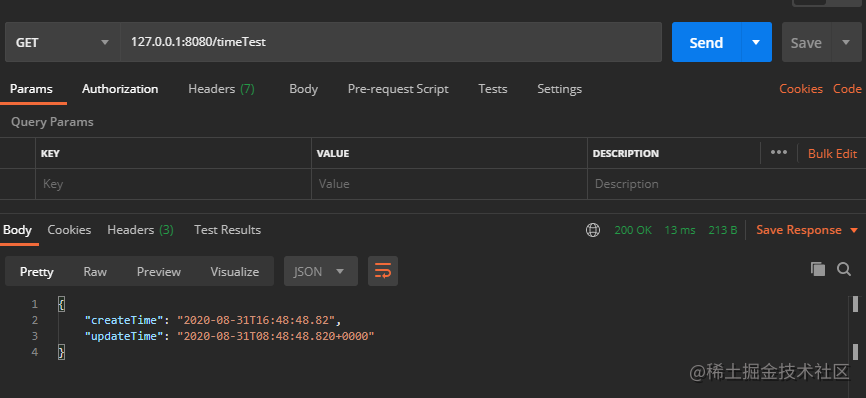Expand the Save button dropdown arrow
The height and width of the screenshot is (398, 866).
[x=846, y=43]
